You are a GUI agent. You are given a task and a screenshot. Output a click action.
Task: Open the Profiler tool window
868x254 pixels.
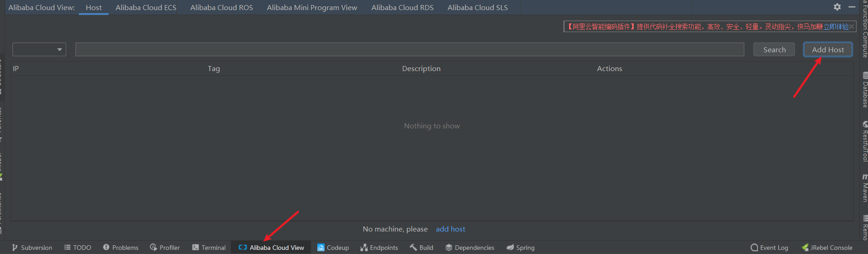coord(165,248)
